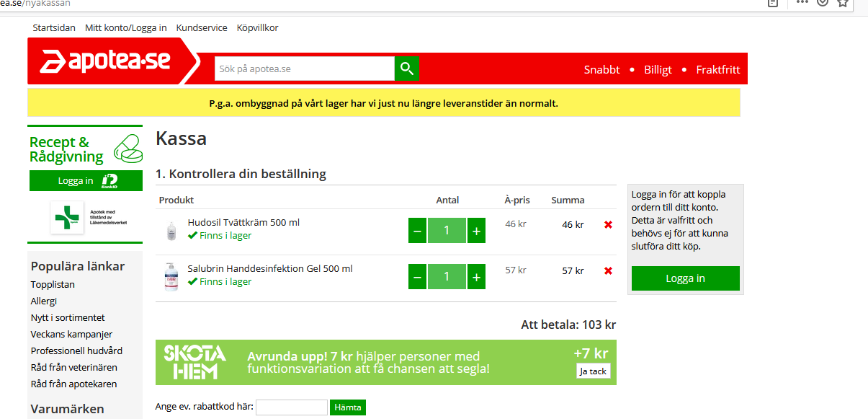Click the rabattkod input field

pyautogui.click(x=292, y=407)
